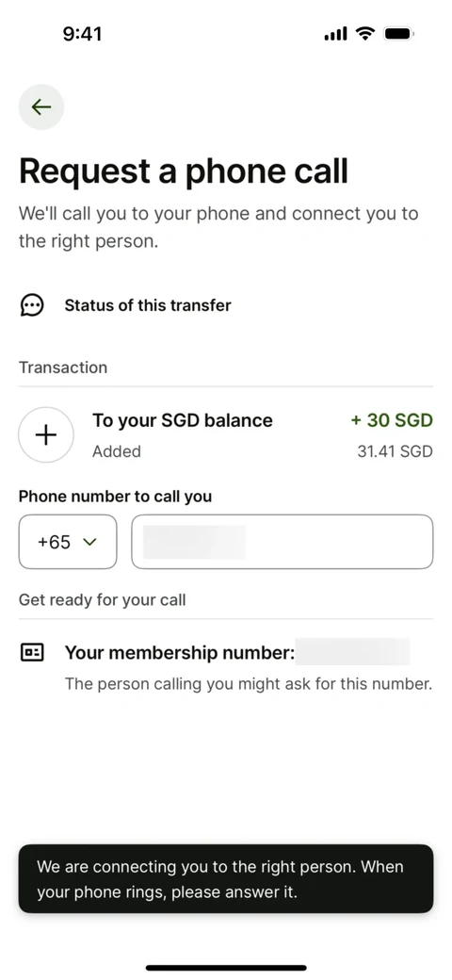Screen dimensions: 452x980
Task: Tap the 9:41 clock in status bar
Action: pos(83,34)
